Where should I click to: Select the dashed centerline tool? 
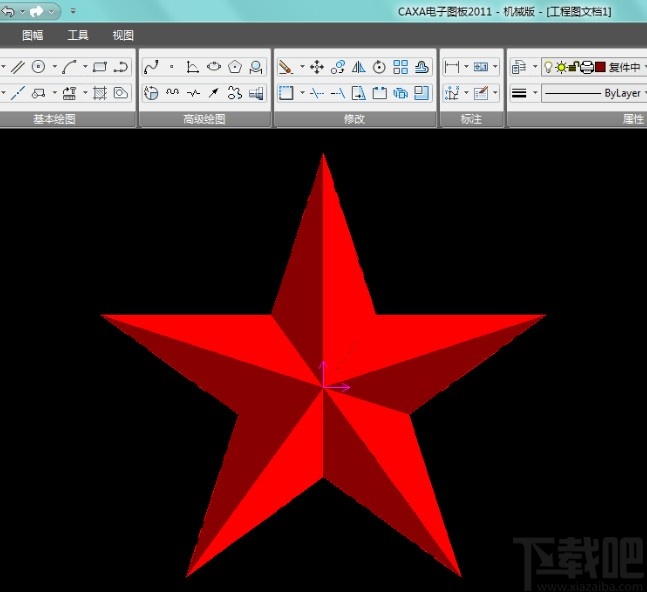click(17, 93)
